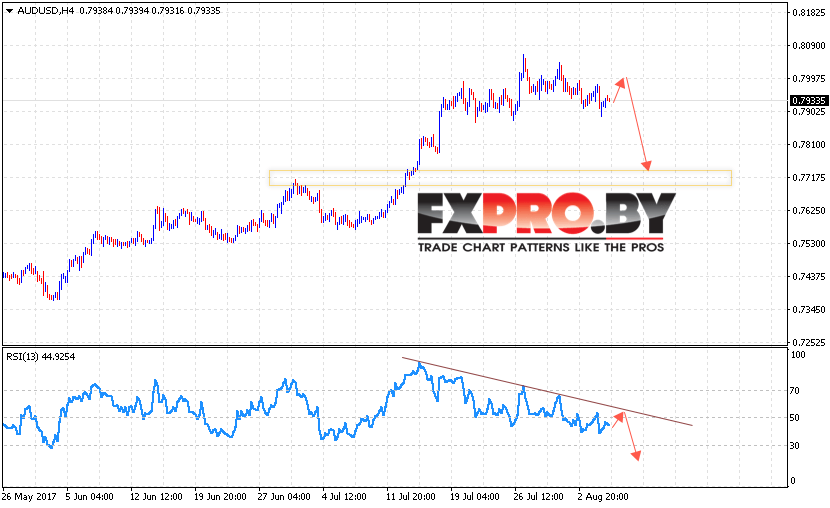This screenshot has width=830, height=508.
Task: Click the 26 Jul 12:00 time label
Action: (x=539, y=497)
